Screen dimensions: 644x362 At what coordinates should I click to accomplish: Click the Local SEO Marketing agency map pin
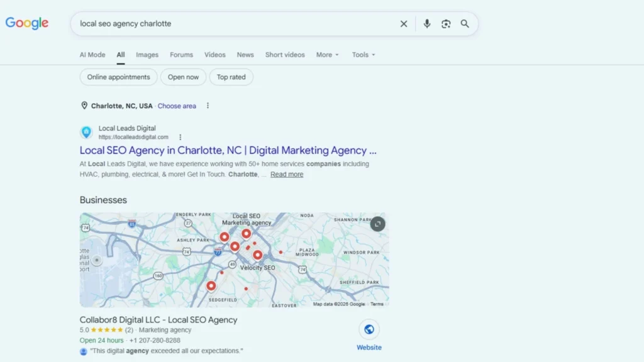click(246, 234)
